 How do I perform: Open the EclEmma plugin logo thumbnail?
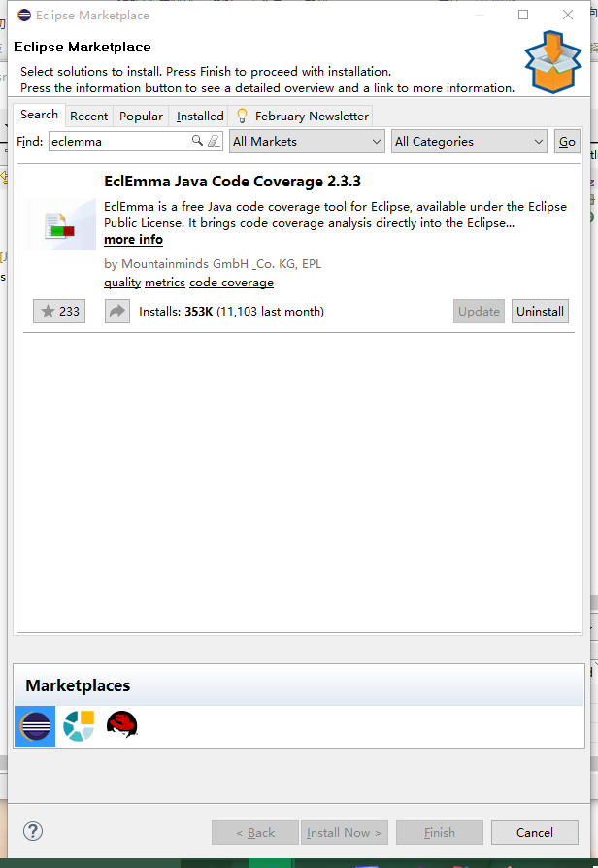tap(60, 224)
